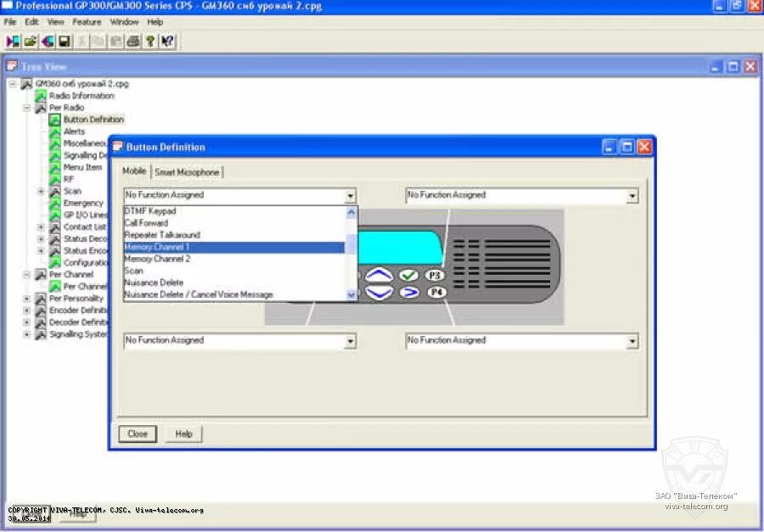Screen dimensions: 764x532
Task: Expand the Encoder Definition tree node
Action: coord(27,311)
